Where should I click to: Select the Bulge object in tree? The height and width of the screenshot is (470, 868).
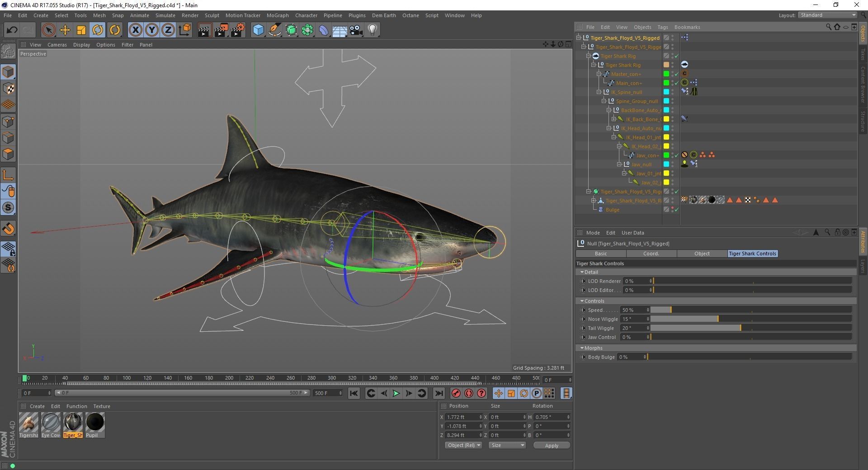[x=612, y=210]
